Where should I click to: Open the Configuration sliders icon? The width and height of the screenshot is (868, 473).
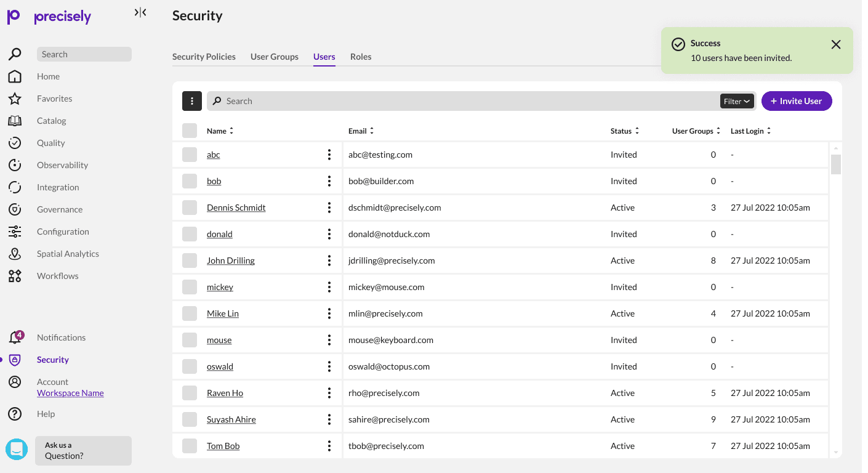[15, 232]
